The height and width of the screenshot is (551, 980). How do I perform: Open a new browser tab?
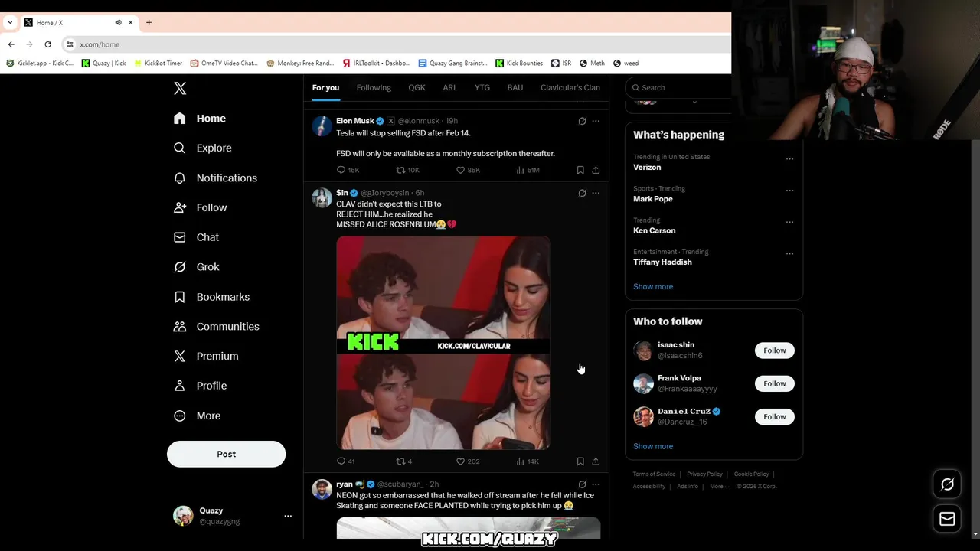coord(149,22)
